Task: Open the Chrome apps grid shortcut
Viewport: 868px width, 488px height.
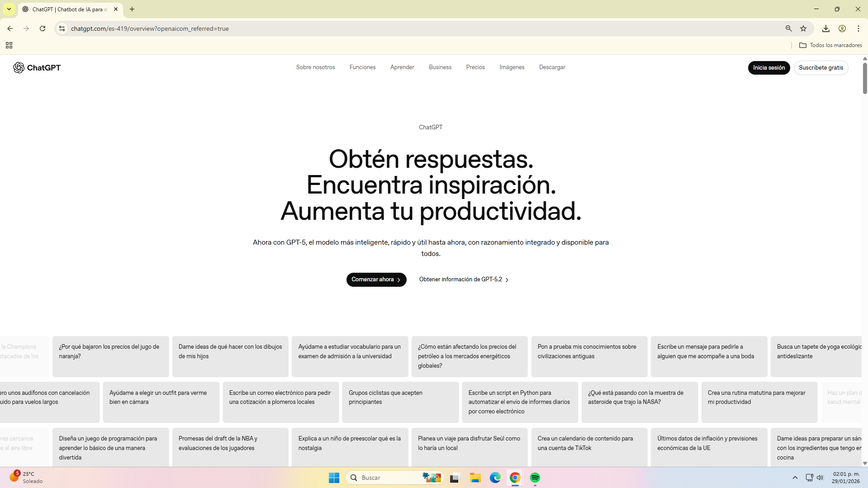Action: [9, 45]
